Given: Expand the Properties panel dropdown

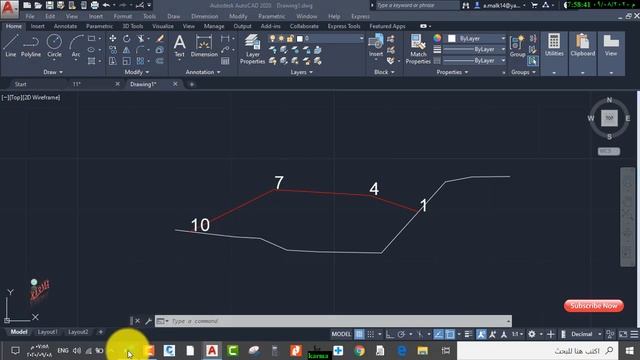Looking at the screenshot, I should (452, 72).
